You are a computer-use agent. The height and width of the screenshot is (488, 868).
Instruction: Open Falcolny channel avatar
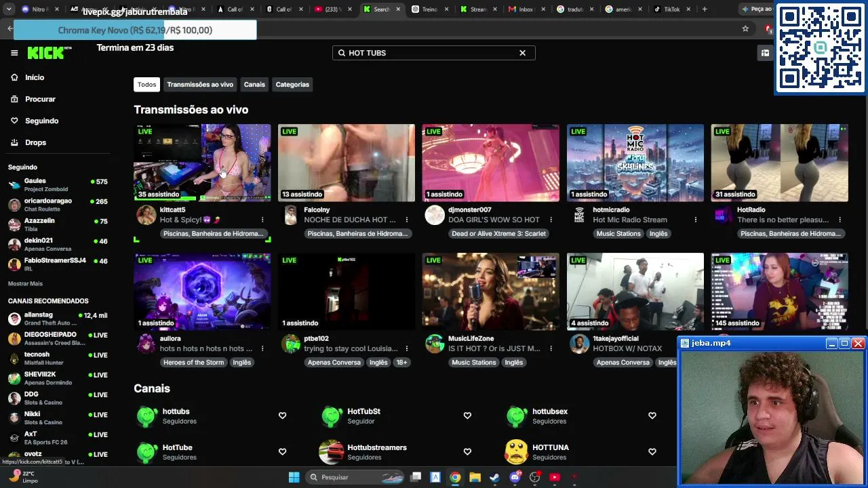290,216
